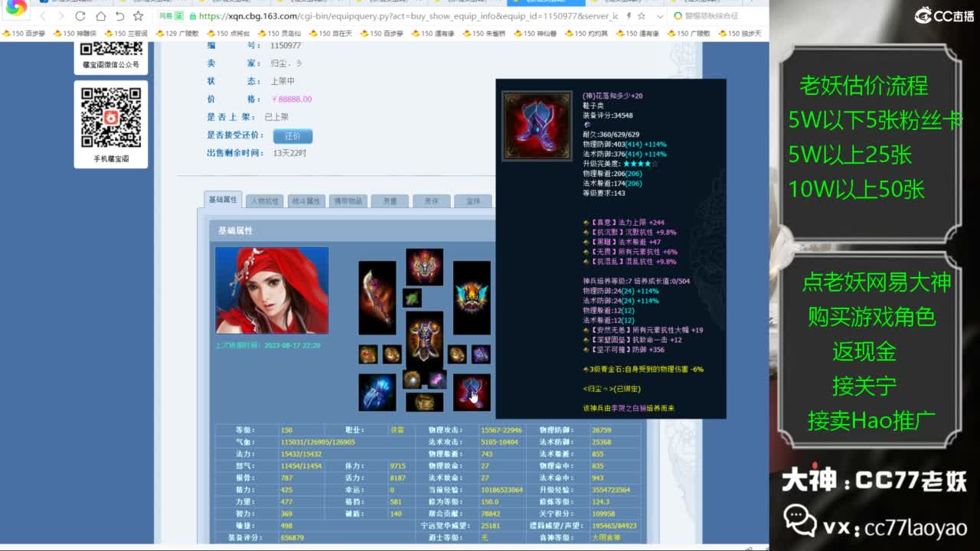Click the seller name 归尘
980x551 pixels.
(x=286, y=64)
